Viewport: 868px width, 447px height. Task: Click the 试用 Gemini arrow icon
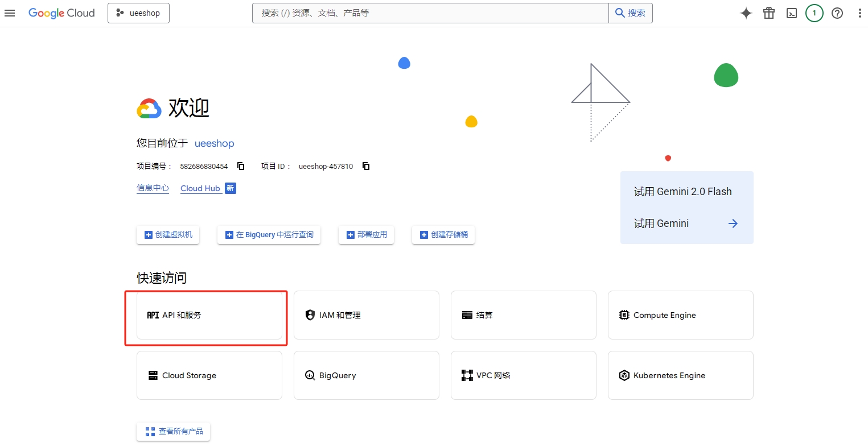click(x=733, y=223)
